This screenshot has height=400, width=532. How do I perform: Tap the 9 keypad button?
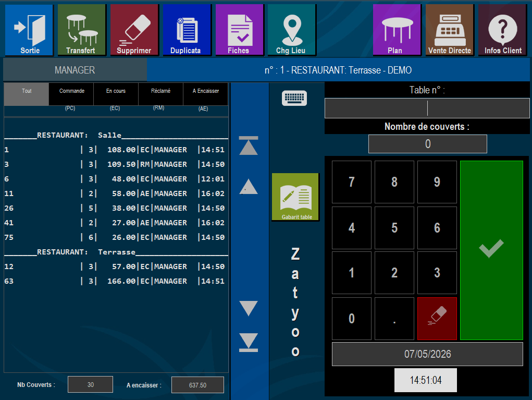437,182
